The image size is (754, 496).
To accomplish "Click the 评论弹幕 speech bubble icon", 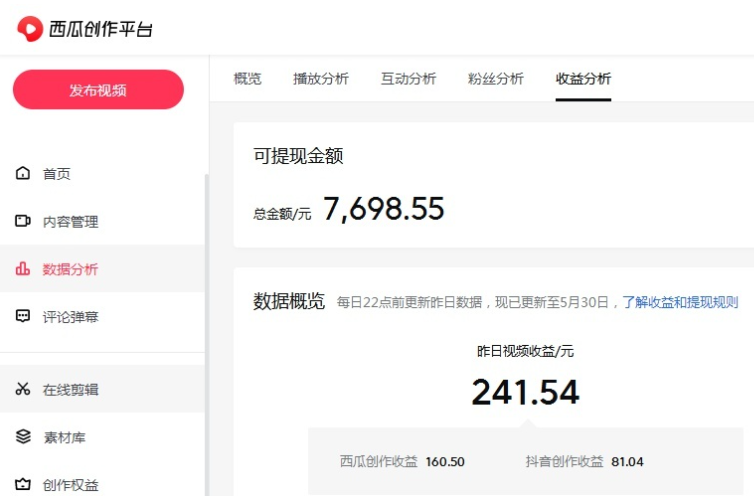I will point(23,316).
